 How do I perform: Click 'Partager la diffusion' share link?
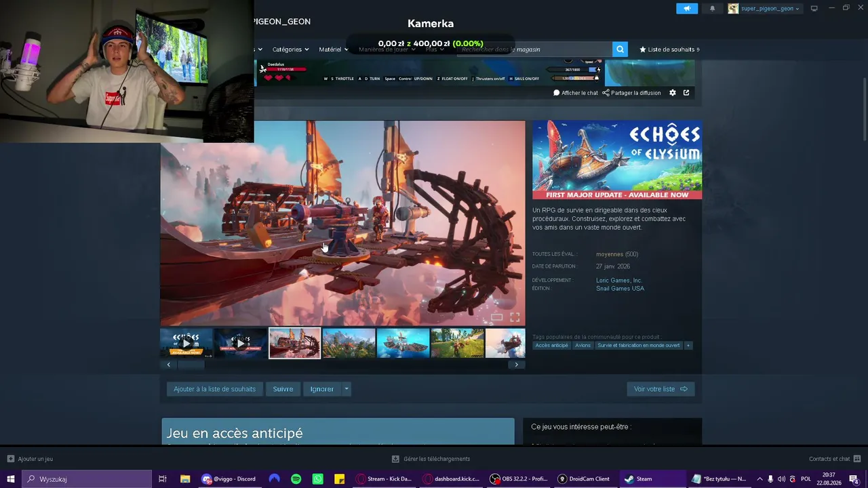[x=631, y=93]
